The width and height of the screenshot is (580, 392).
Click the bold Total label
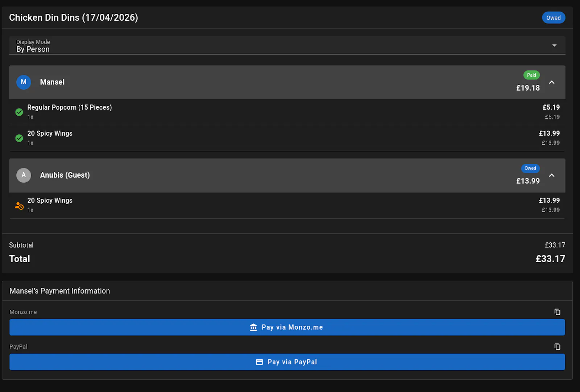[20, 259]
